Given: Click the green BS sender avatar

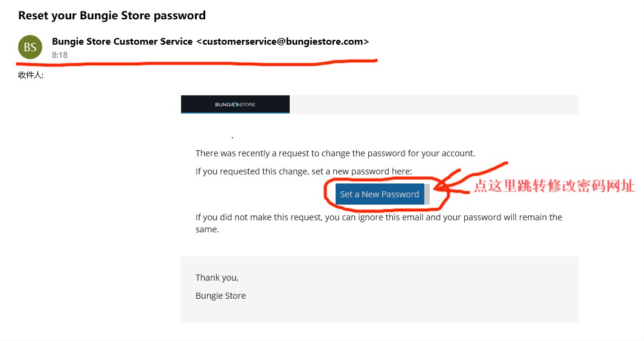Looking at the screenshot, I should pos(30,47).
